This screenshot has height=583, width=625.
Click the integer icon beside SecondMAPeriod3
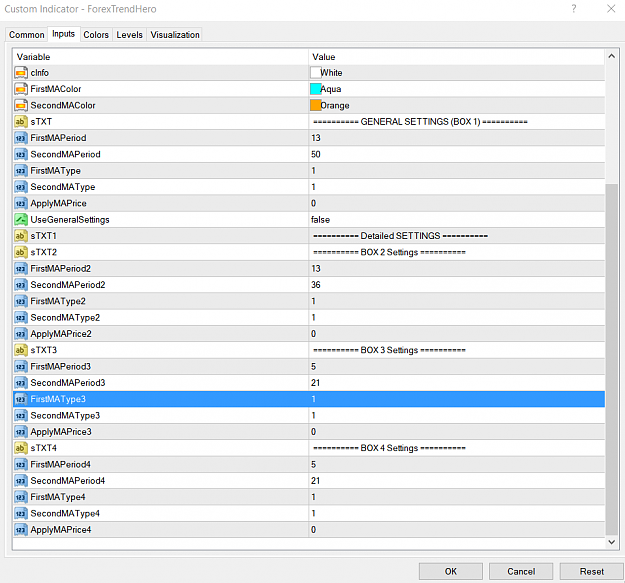click(21, 383)
